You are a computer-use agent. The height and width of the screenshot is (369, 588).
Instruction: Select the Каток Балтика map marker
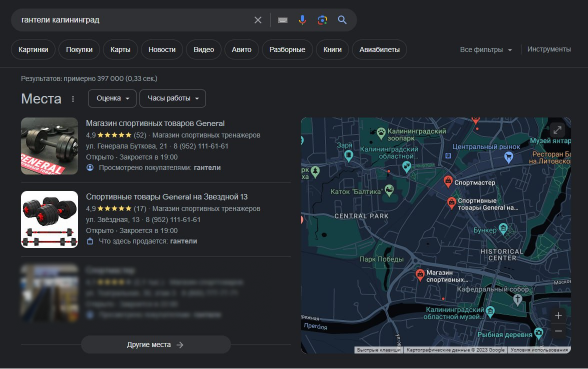pos(390,189)
